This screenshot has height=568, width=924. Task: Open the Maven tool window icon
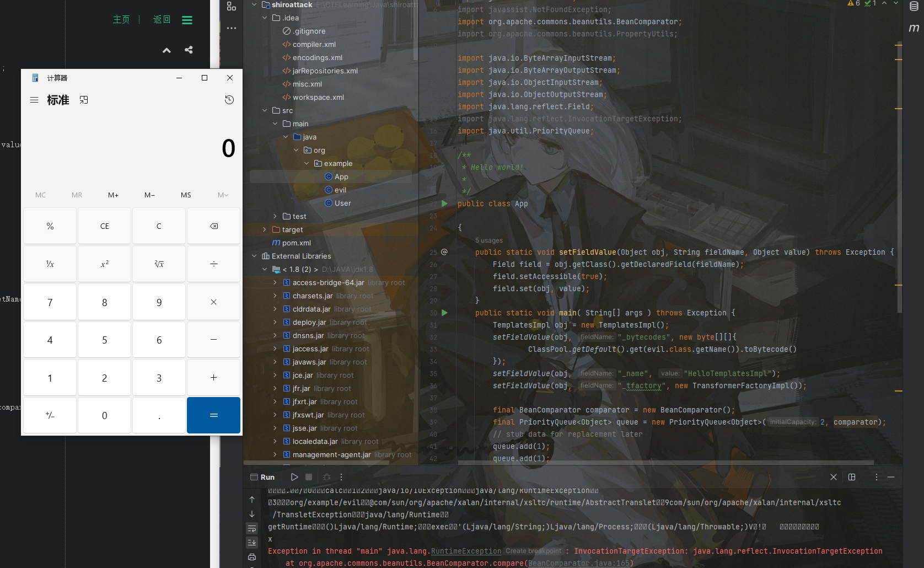(914, 28)
